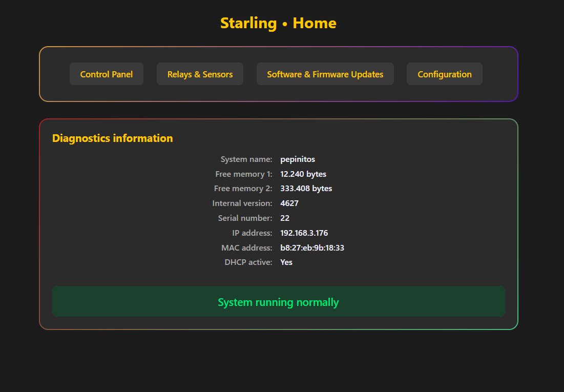Viewport: 564px width, 392px height.
Task: Click the Starling • Home page title
Action: pos(278,23)
